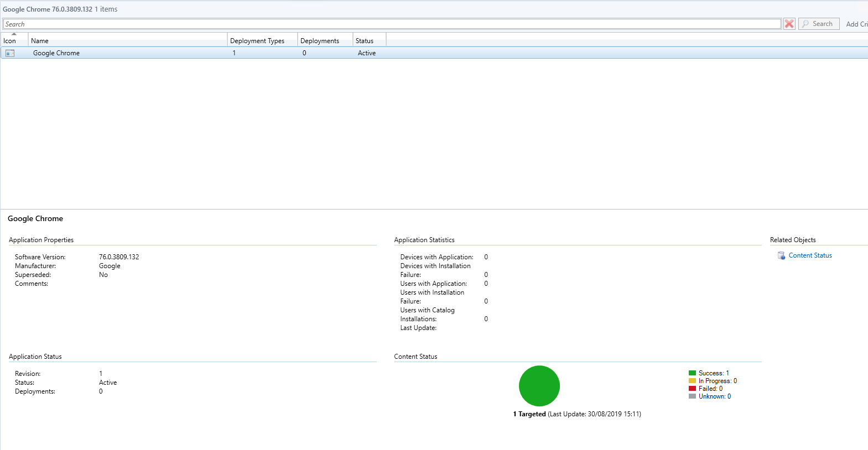868x450 pixels.
Task: Click the "Revision:" label
Action: 28,374
